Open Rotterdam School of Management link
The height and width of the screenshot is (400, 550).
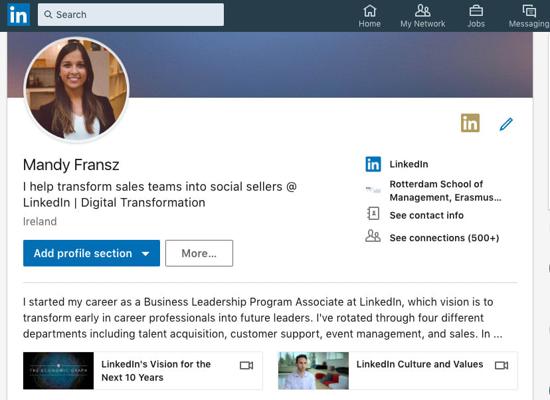(x=445, y=191)
